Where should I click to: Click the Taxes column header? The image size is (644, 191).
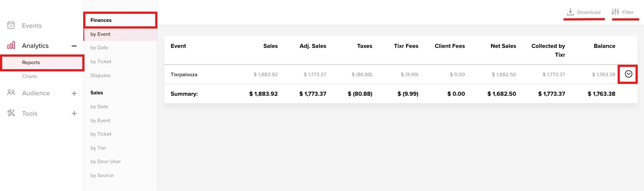(364, 46)
